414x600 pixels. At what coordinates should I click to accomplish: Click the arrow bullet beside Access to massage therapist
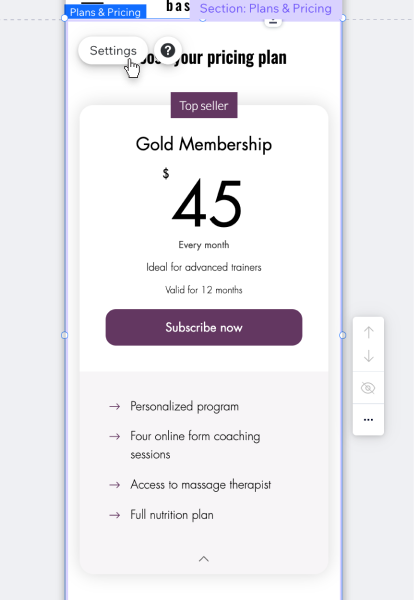[115, 485]
